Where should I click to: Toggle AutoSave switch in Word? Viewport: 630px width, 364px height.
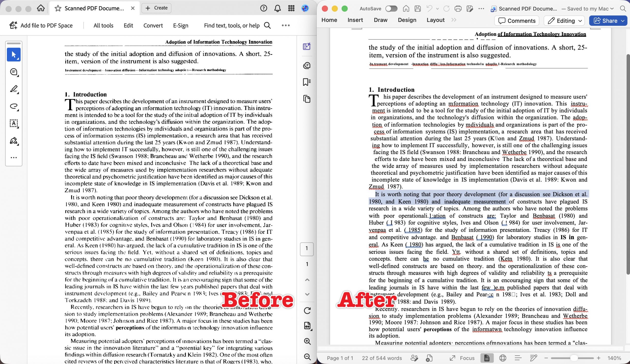click(x=391, y=9)
